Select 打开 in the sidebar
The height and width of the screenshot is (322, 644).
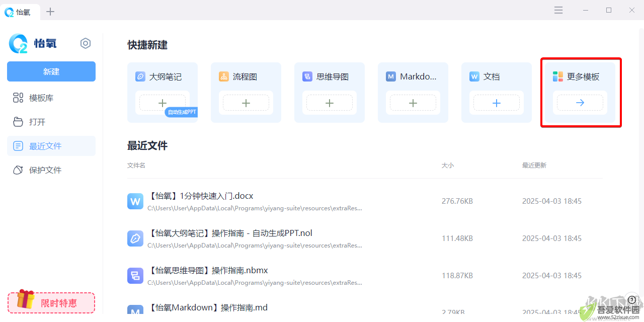tap(51, 122)
